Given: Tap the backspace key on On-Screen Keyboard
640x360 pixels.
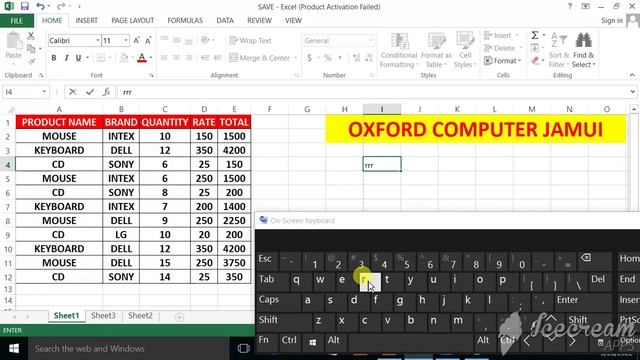Looking at the screenshot, I should [593, 260].
